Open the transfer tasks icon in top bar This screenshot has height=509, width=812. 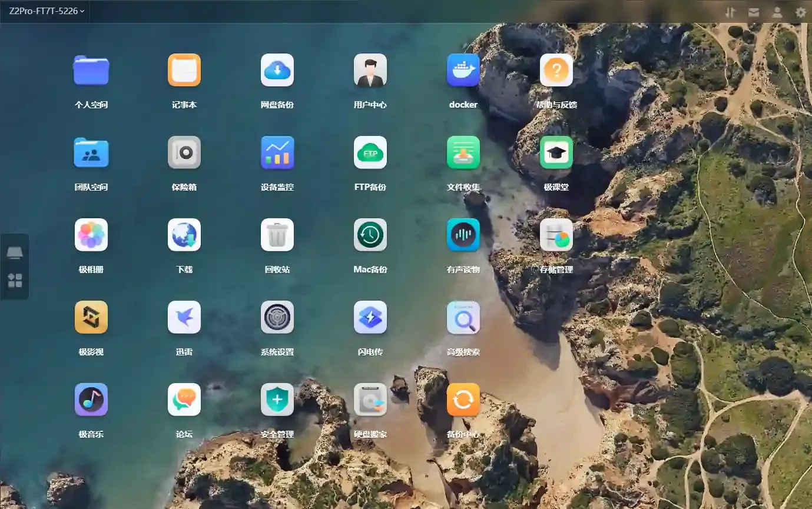point(730,12)
